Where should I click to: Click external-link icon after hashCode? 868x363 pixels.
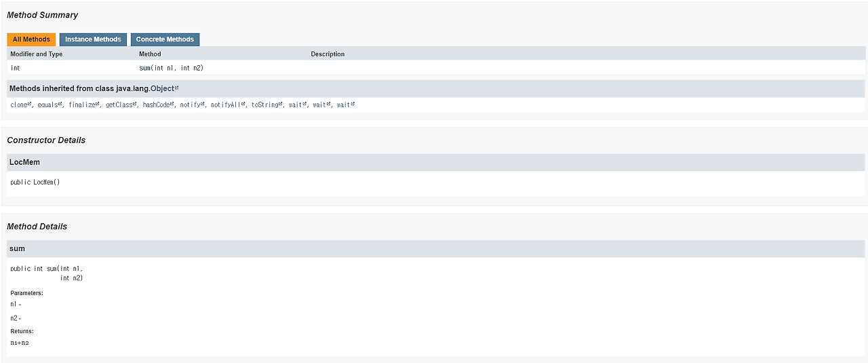coord(173,104)
